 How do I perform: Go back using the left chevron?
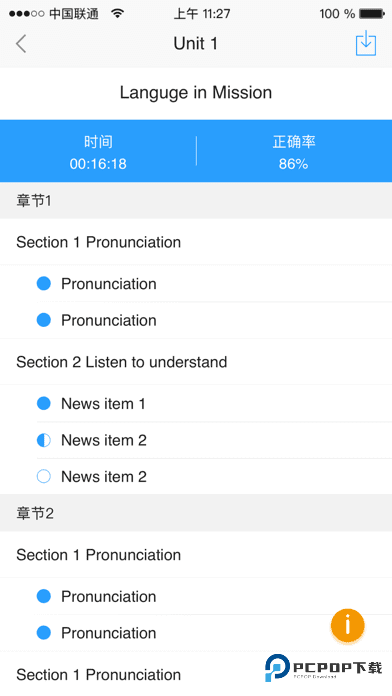point(21,44)
